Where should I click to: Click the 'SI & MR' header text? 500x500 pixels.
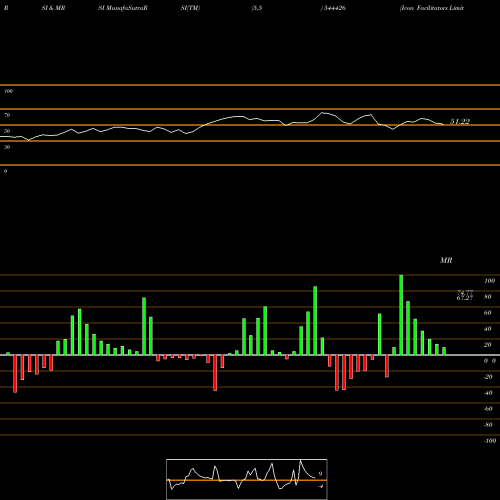(53, 8)
